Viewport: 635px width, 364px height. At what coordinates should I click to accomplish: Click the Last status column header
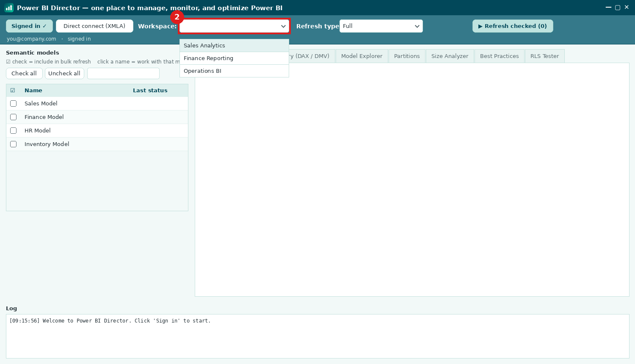150,91
